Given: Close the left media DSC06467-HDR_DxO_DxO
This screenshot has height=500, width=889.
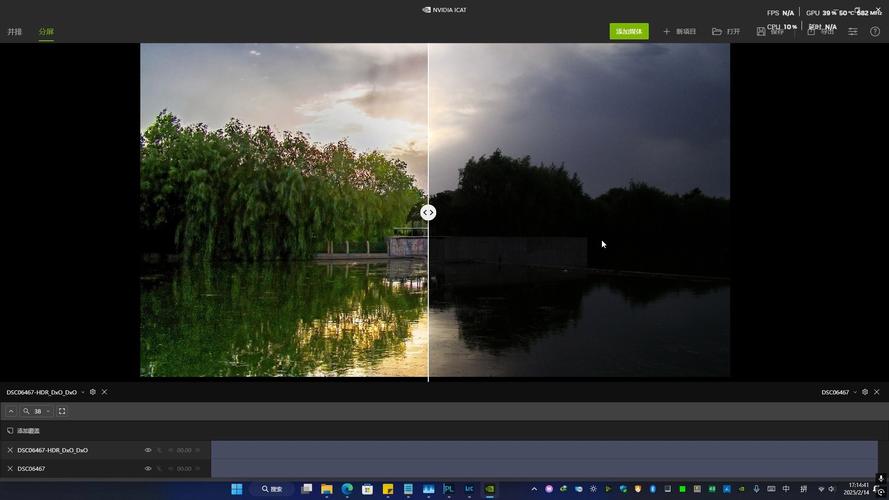Looking at the screenshot, I should tap(104, 392).
